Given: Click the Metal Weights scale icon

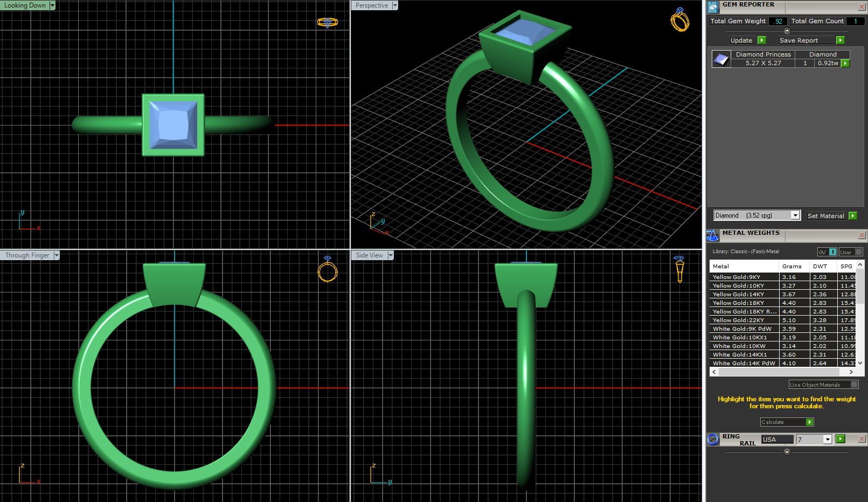Looking at the screenshot, I should pyautogui.click(x=712, y=235).
